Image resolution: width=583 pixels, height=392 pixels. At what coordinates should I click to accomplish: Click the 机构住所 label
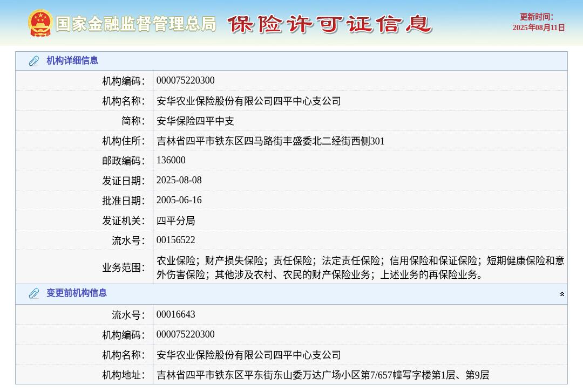[124, 141]
